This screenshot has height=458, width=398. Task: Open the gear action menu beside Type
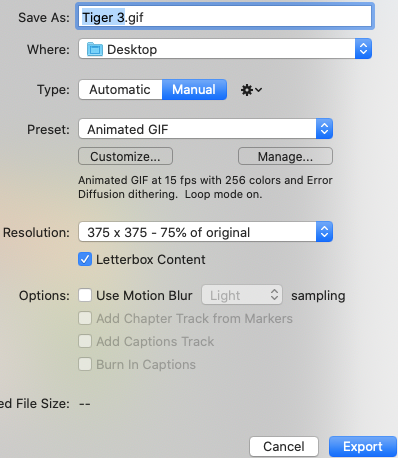tap(251, 90)
